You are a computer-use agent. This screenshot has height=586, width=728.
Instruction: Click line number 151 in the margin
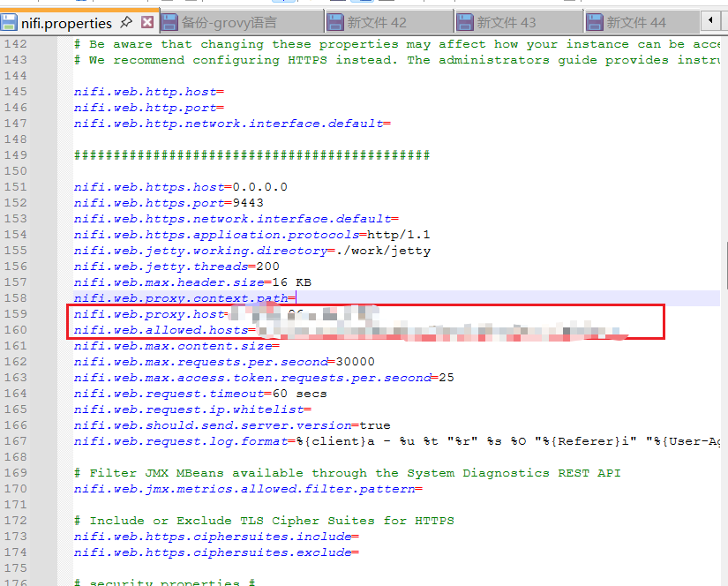(x=16, y=187)
